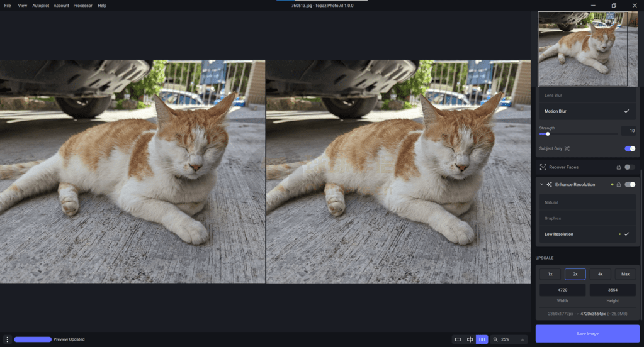Click the Subject Only selection icon

coord(567,149)
